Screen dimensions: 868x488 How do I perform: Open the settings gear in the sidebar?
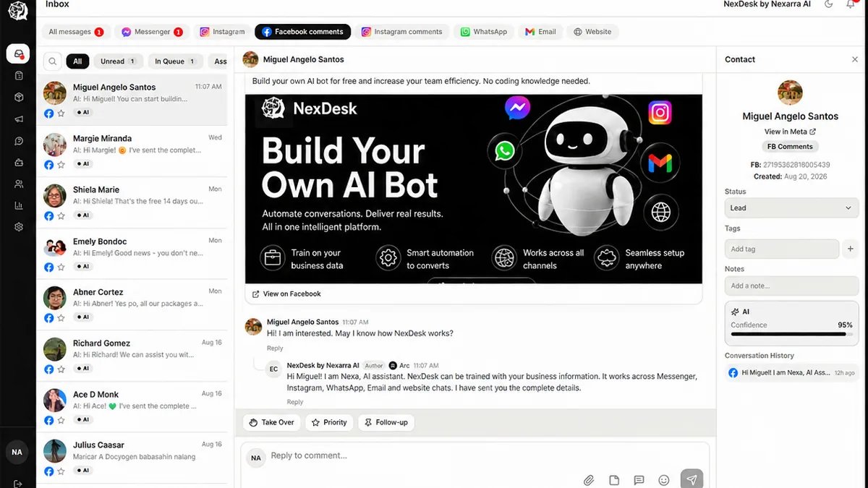click(x=19, y=226)
